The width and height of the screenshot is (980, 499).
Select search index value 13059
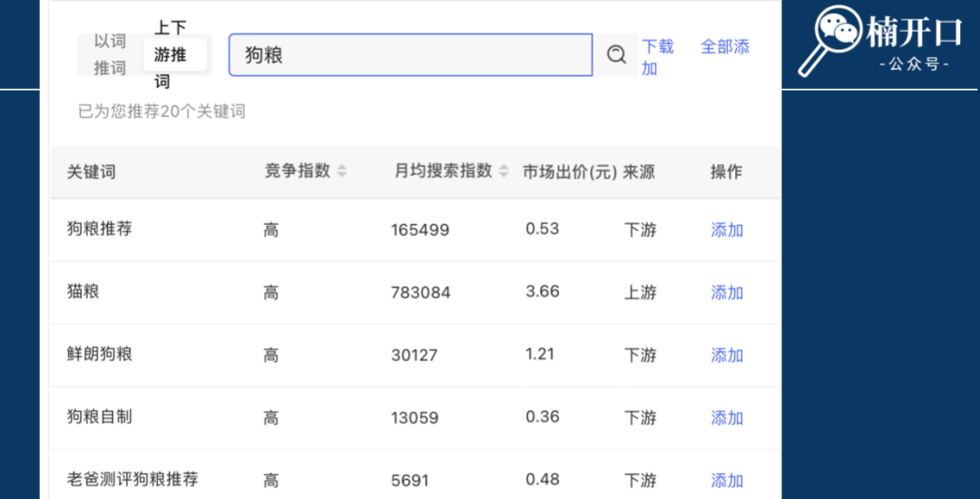point(415,418)
